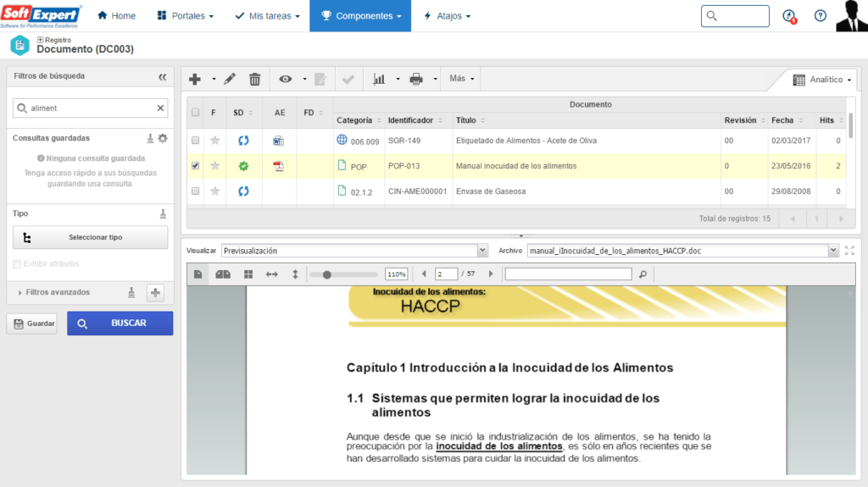Uncheck the POP-013 row checkbox
Screen dimensions: 868x487
(196, 166)
